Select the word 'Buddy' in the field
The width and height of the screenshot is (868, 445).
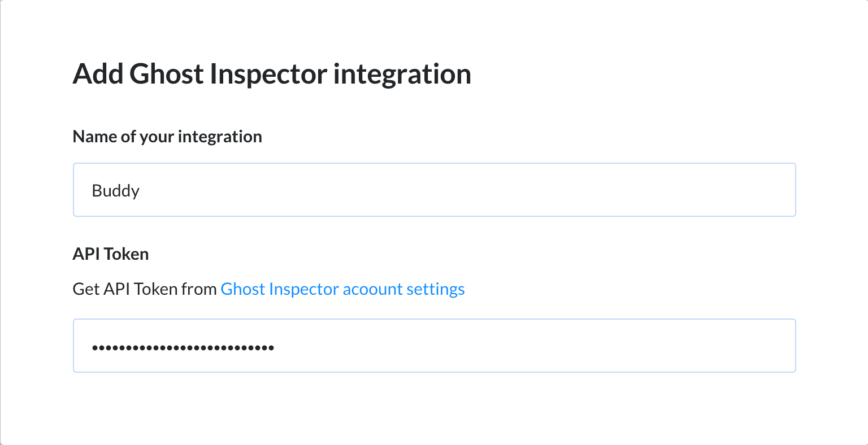115,190
